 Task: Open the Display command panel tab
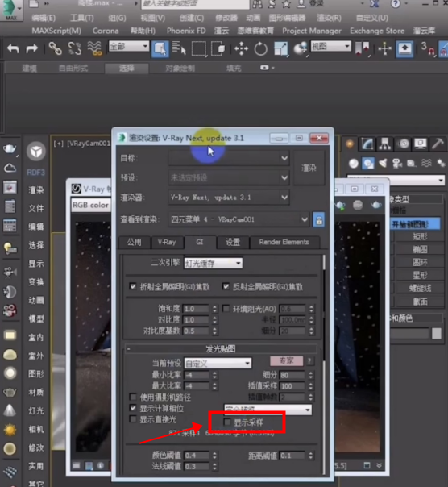click(x=421, y=144)
